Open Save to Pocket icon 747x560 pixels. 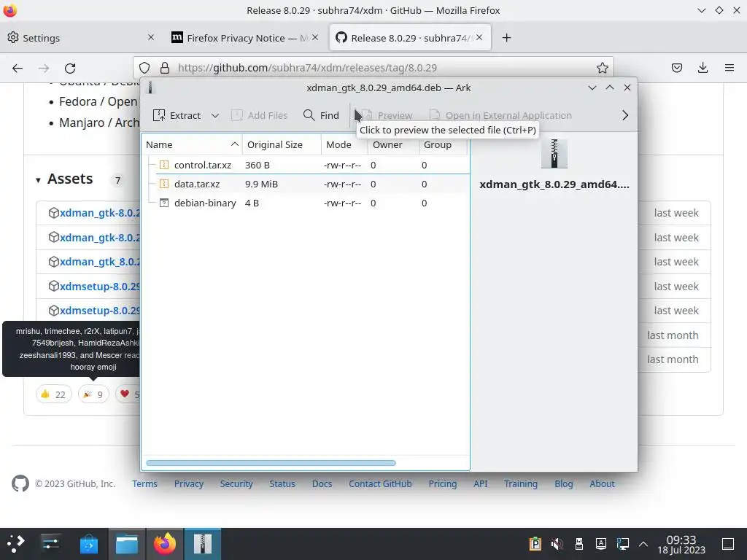tap(676, 68)
